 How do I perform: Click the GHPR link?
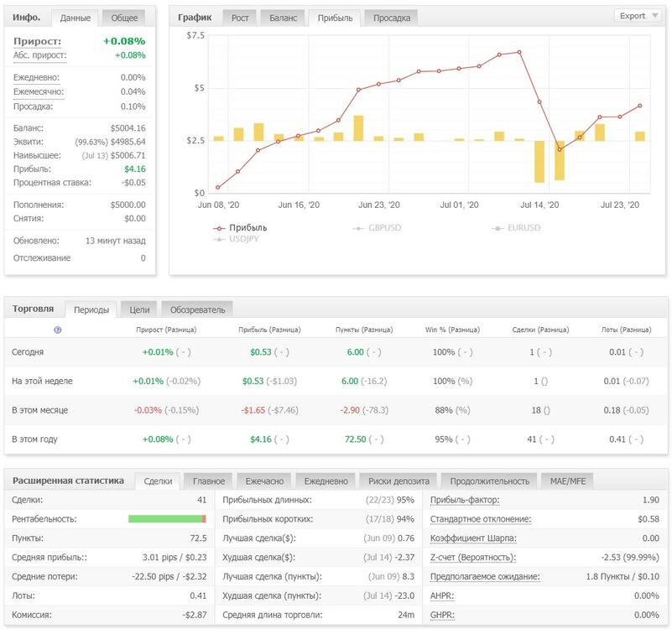click(x=442, y=615)
